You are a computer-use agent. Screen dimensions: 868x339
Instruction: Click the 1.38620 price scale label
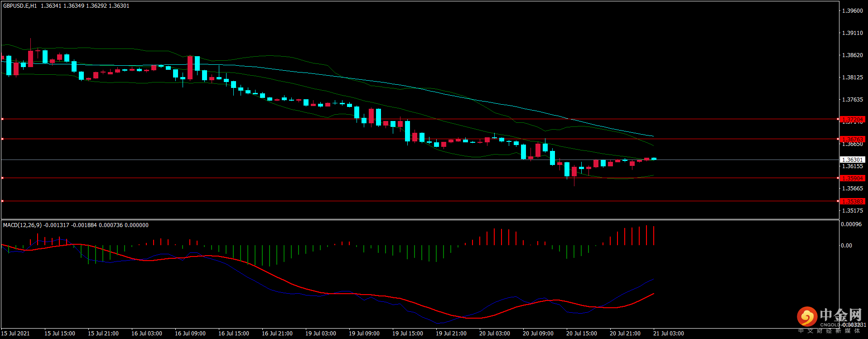[x=852, y=55]
